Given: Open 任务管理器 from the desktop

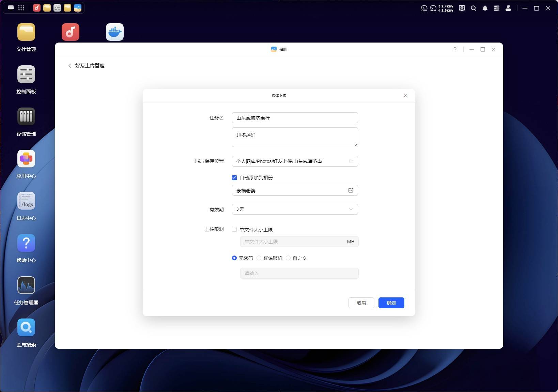Looking at the screenshot, I should (26, 285).
